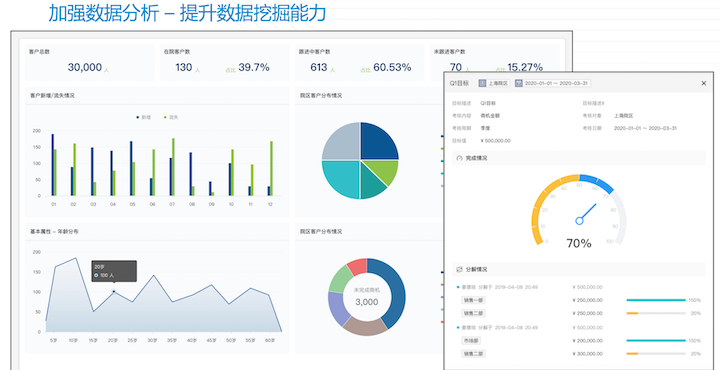Screen dimensions: 720x370
Task: Click the 客户总数 30,000 value
Action: pyautogui.click(x=85, y=67)
